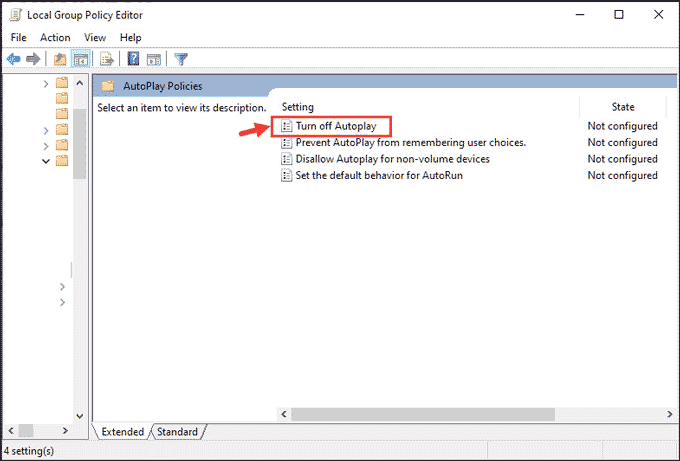The image size is (680, 461).
Task: Click the AutoPlay Policies header folder icon
Action: coord(108,86)
